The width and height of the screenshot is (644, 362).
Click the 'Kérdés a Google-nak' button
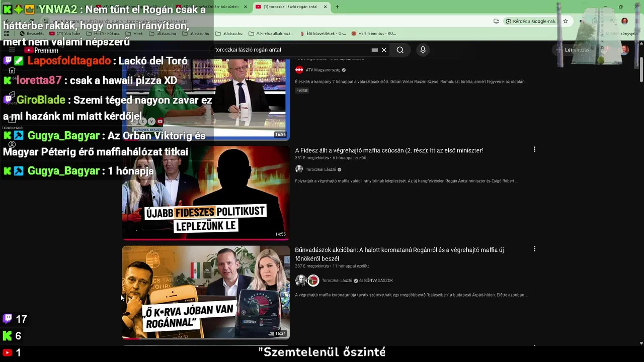(x=530, y=21)
